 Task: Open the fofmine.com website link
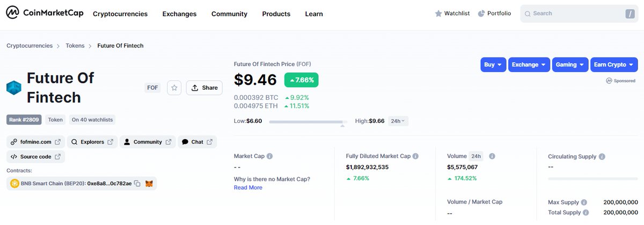(36, 142)
